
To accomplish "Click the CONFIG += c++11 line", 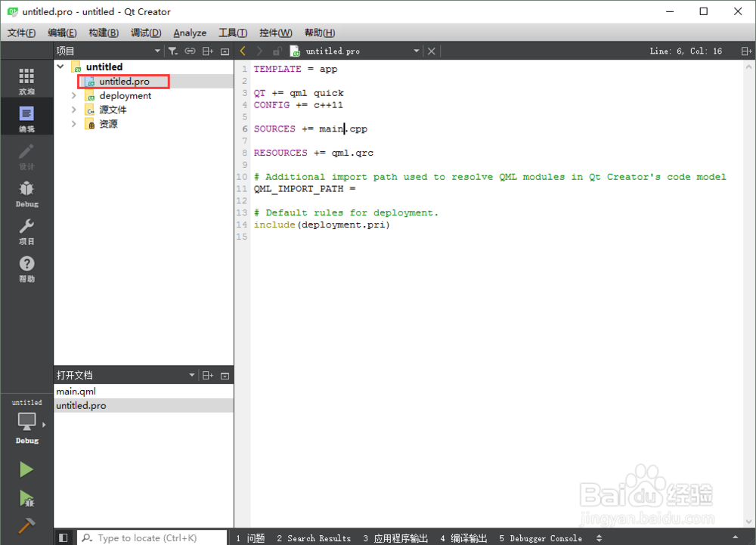I will (299, 104).
